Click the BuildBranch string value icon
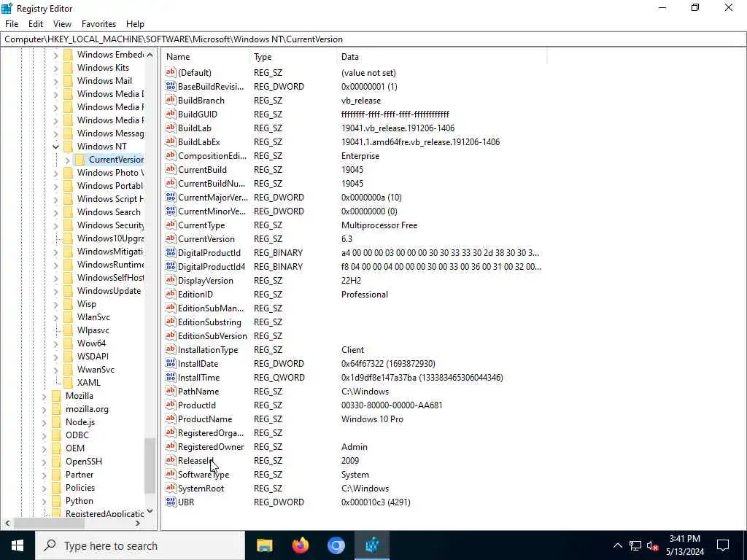This screenshot has height=560, width=747. (x=171, y=100)
